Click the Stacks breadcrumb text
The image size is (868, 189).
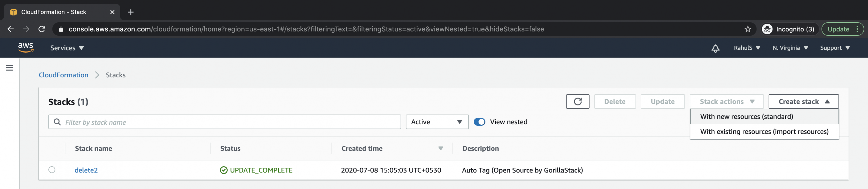116,75
